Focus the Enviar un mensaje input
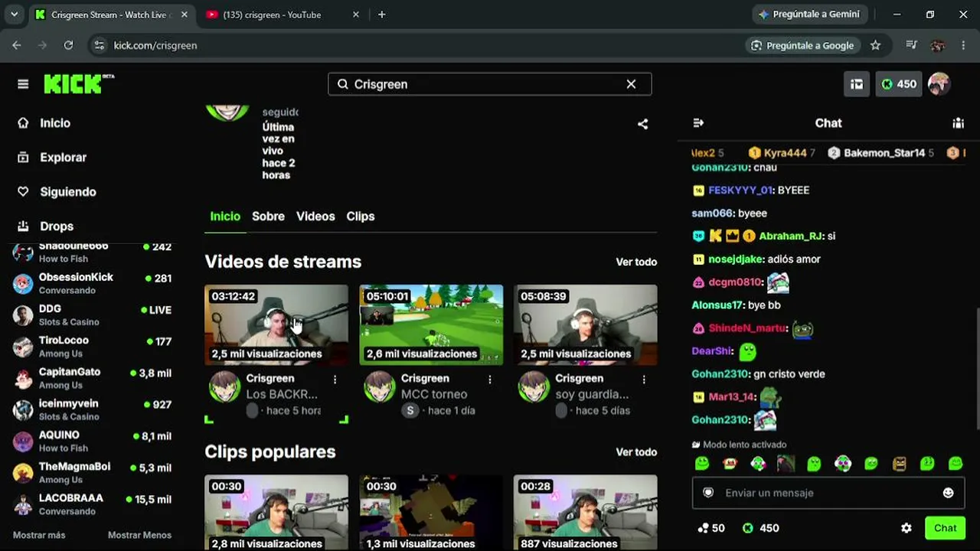980x551 pixels. [x=828, y=493]
